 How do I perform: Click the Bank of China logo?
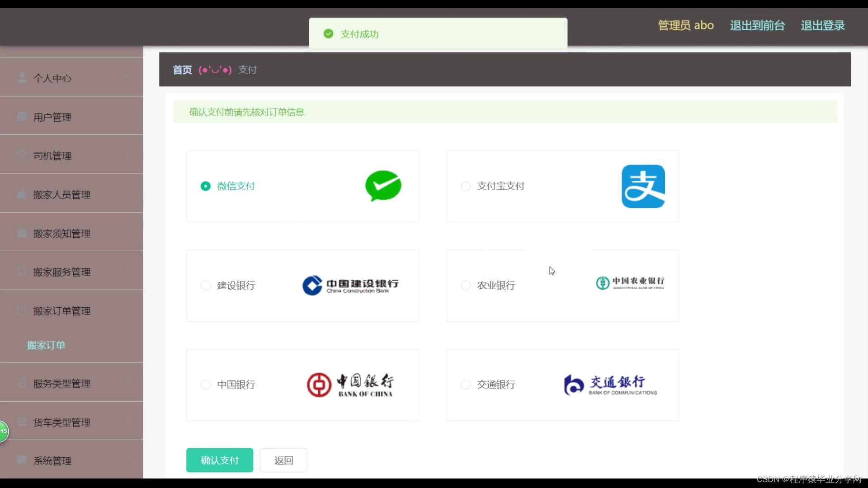350,385
